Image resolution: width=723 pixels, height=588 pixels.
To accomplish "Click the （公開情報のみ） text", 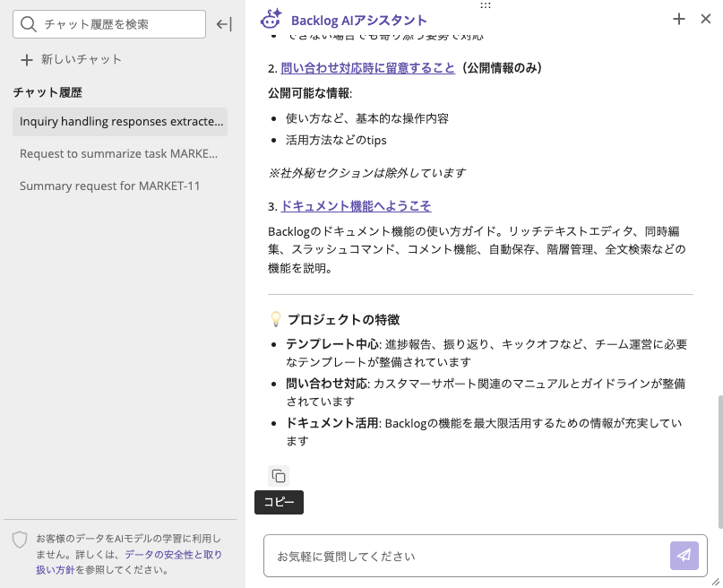I will tap(502, 68).
